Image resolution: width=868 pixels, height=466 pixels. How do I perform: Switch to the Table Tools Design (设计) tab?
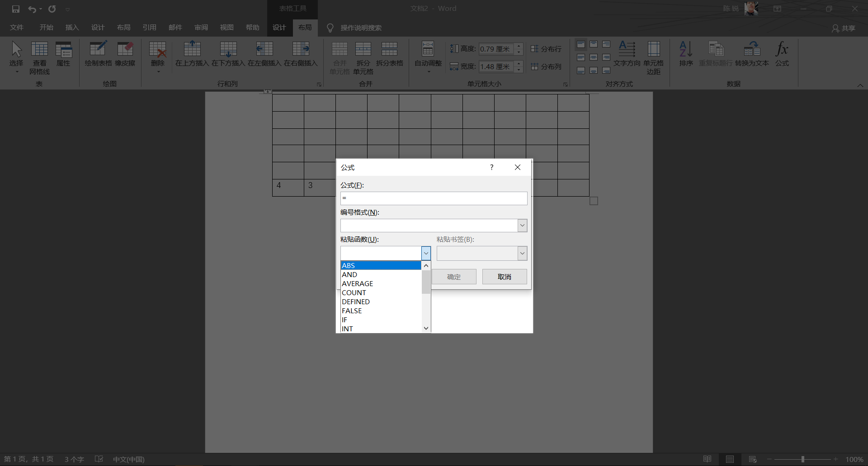click(x=279, y=28)
